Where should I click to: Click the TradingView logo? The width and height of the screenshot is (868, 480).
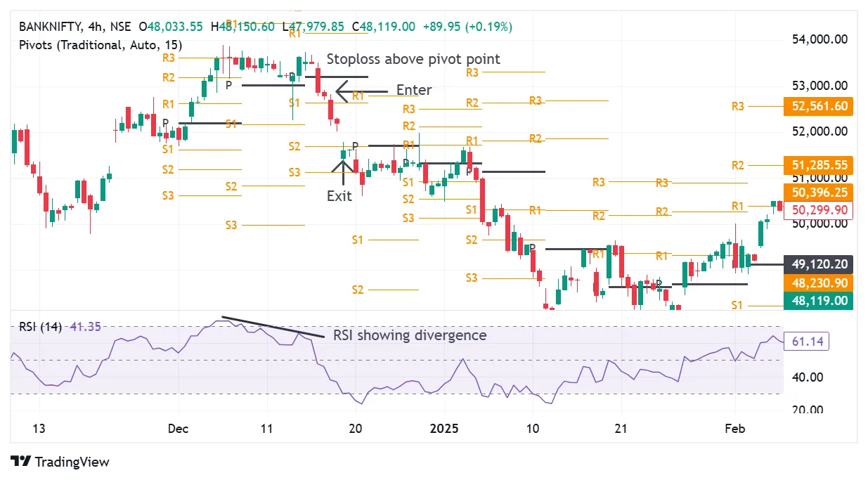coord(60,462)
